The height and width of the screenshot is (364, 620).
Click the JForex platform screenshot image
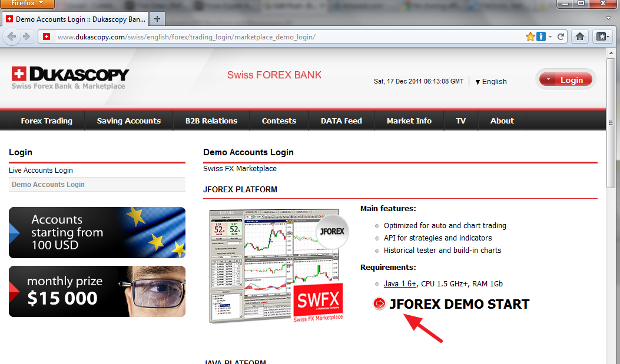[x=278, y=266]
